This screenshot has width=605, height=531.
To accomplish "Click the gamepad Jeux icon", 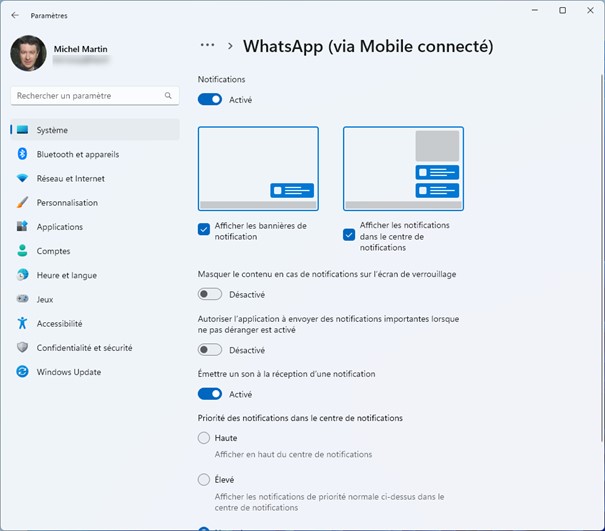I will (22, 299).
